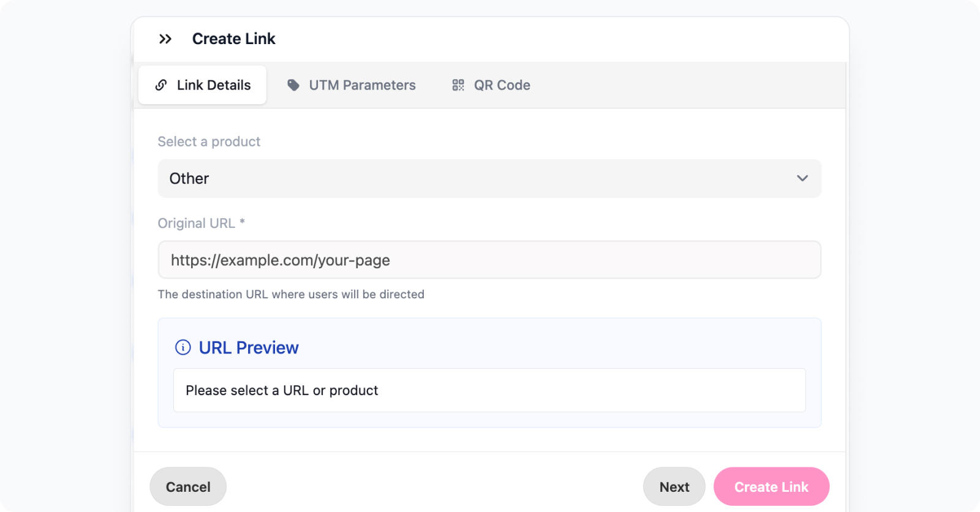Focus the Original URL input field
Image resolution: width=980 pixels, height=512 pixels.
tap(489, 260)
